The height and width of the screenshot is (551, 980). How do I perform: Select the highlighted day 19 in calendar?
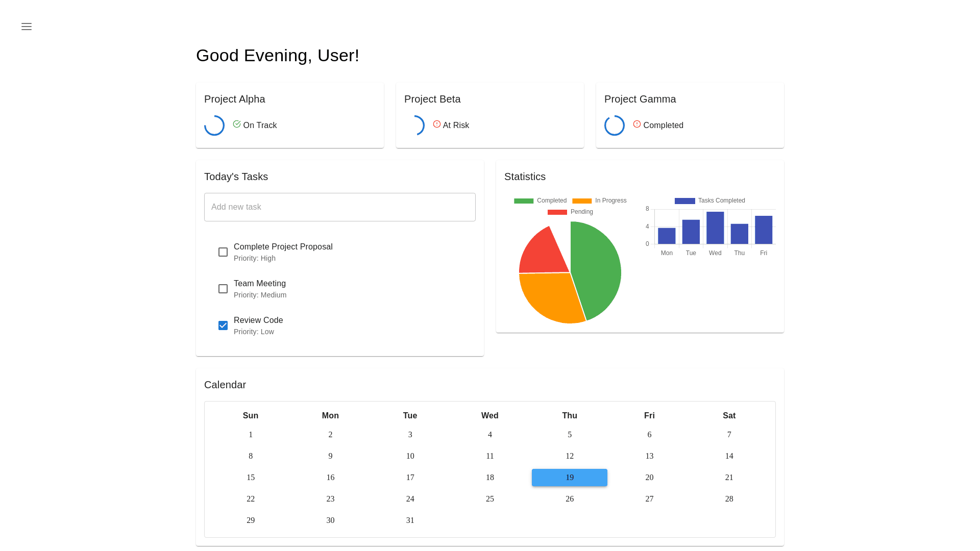point(570,478)
